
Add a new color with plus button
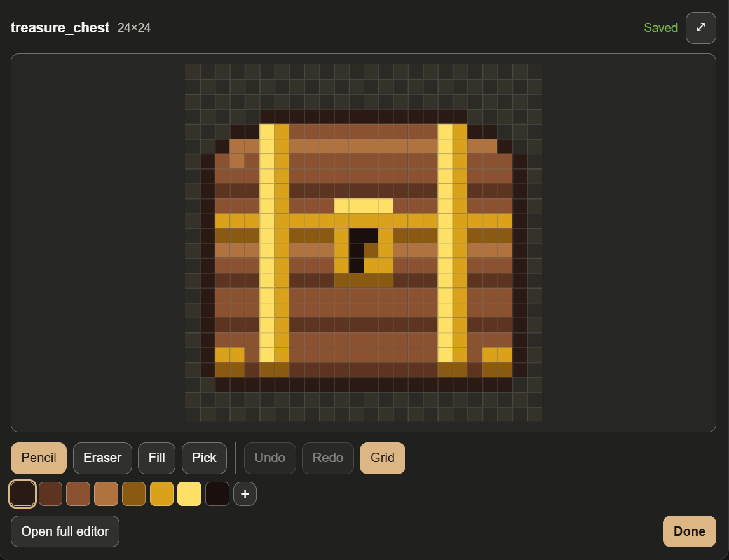pyautogui.click(x=245, y=494)
